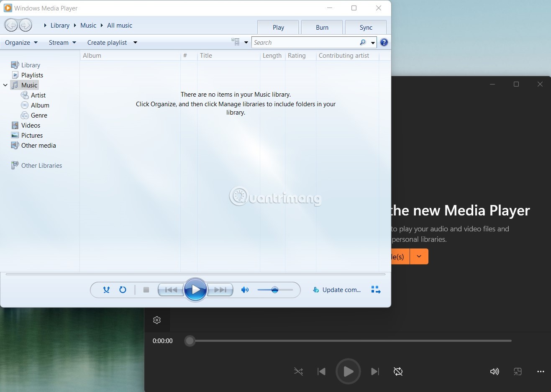This screenshot has height=392, width=551.
Task: Maximize the new Media Player window
Action: click(x=516, y=84)
